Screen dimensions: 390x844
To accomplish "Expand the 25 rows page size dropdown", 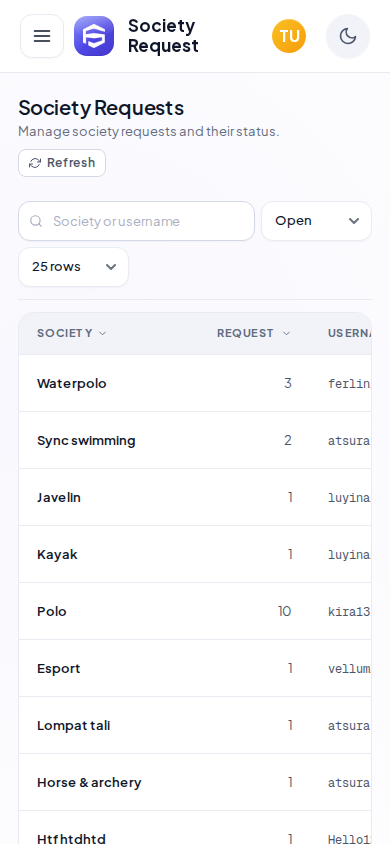I will (74, 267).
